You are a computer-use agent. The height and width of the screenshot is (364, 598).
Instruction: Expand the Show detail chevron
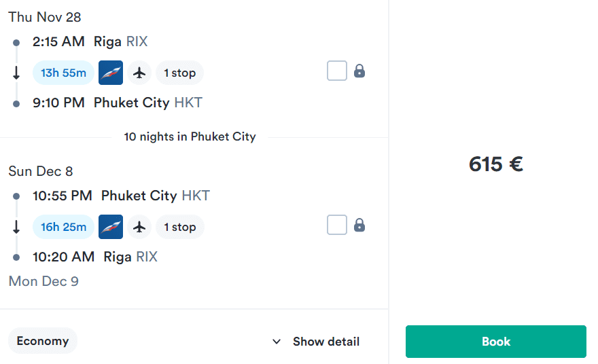click(277, 342)
